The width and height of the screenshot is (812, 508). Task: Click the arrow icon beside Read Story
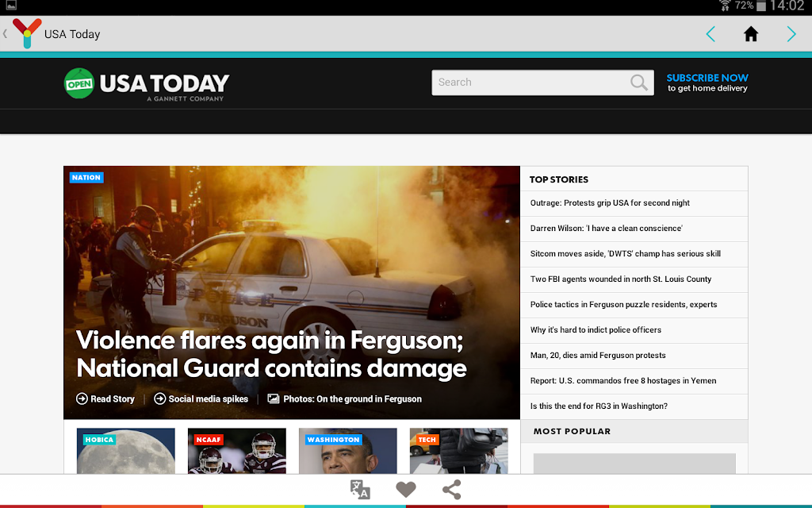click(82, 398)
